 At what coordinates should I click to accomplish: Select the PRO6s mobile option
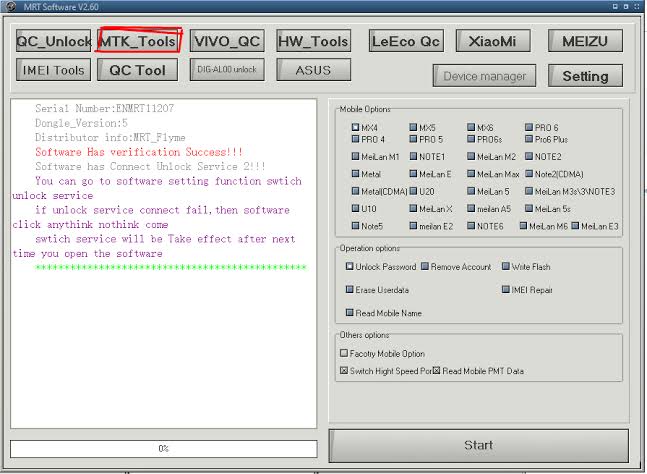pyautogui.click(x=471, y=139)
